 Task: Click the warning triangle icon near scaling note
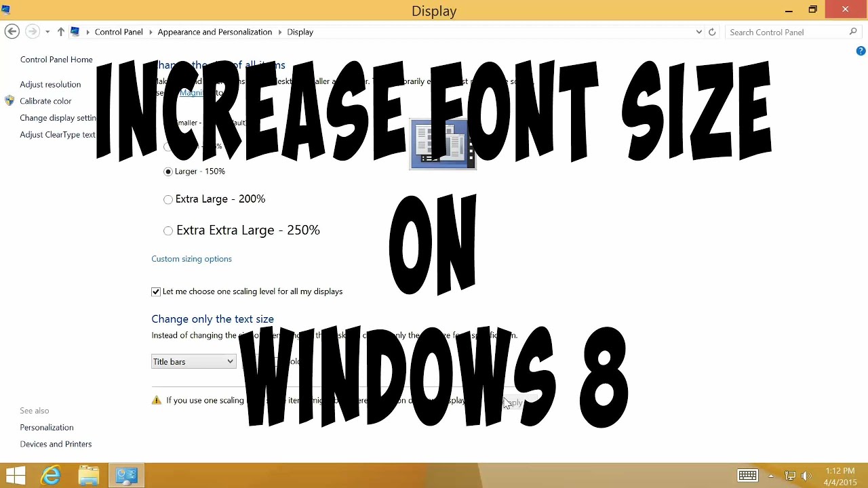[x=157, y=401]
